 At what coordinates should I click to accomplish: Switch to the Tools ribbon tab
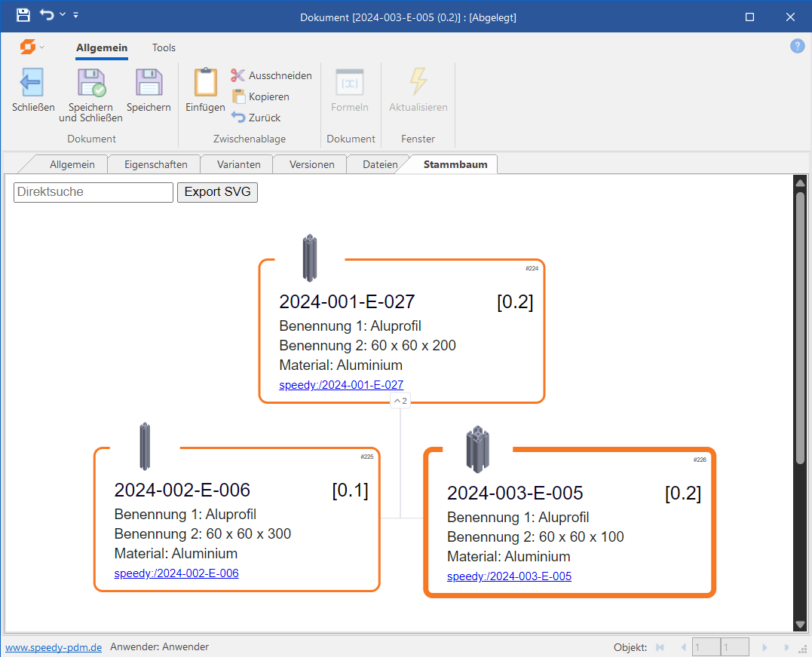pyautogui.click(x=164, y=47)
